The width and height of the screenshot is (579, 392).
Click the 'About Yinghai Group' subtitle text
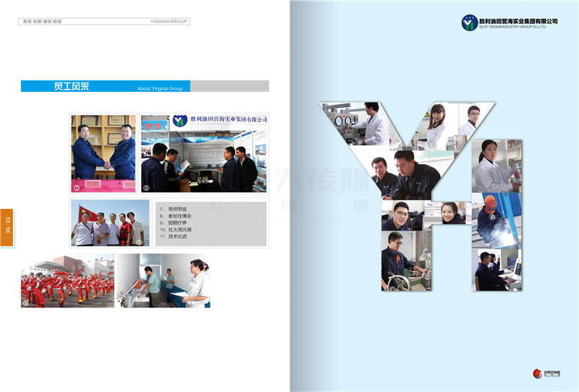pos(159,89)
